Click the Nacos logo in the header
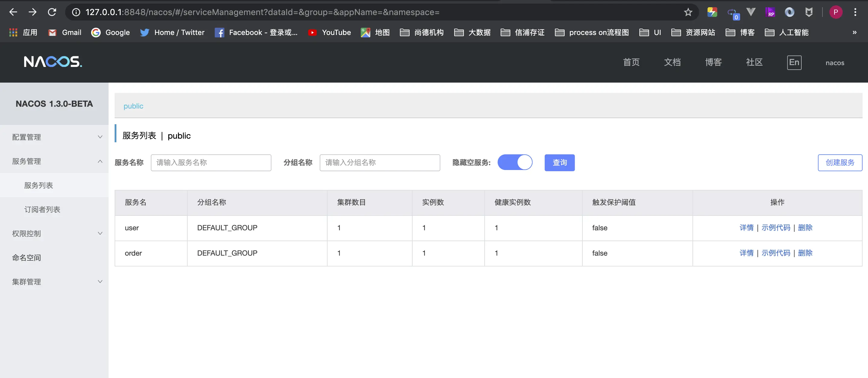Screen dimensions: 868x378 coord(53,62)
